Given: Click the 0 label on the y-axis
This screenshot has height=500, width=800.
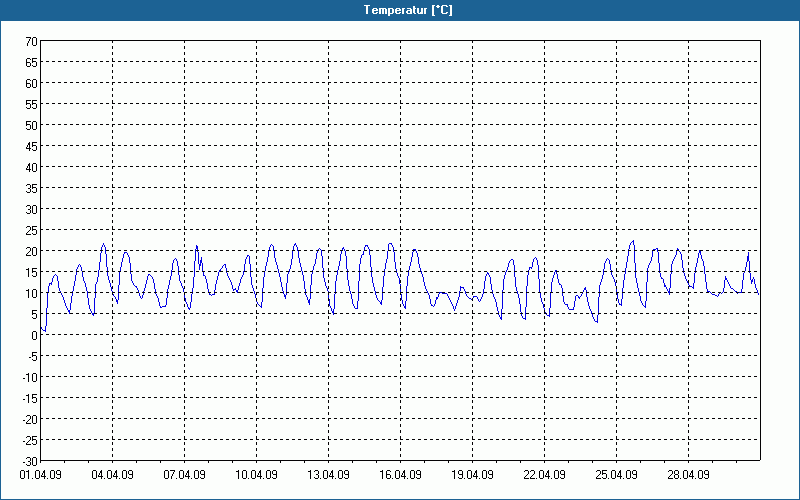Looking at the screenshot, I should pos(35,336).
